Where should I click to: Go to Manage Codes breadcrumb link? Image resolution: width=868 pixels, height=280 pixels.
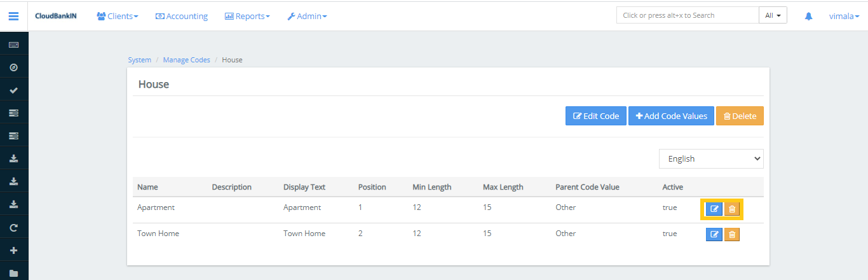click(x=186, y=60)
